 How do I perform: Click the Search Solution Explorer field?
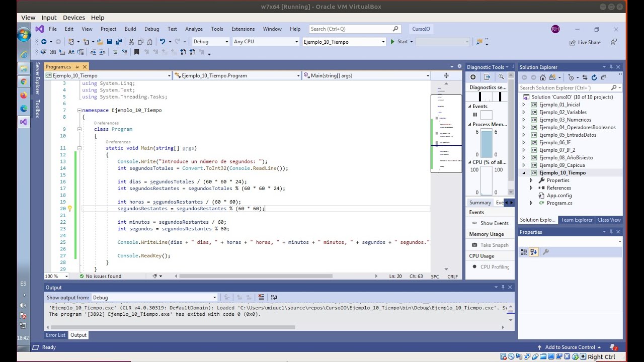(x=571, y=87)
